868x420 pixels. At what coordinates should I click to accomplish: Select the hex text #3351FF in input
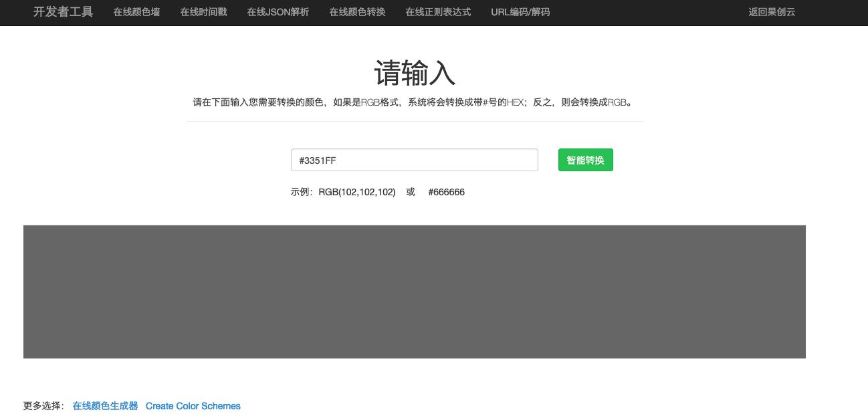tap(318, 161)
